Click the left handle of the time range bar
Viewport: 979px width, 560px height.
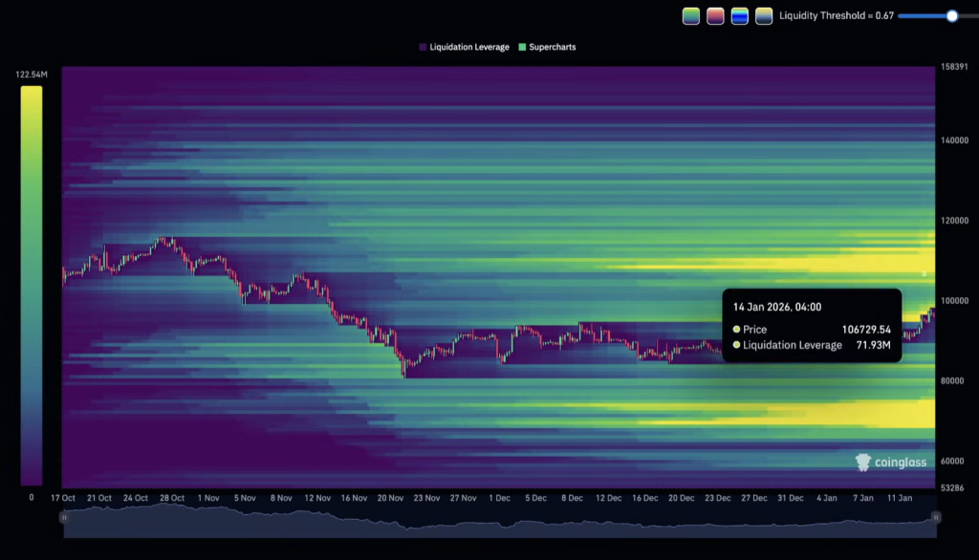coord(64,517)
